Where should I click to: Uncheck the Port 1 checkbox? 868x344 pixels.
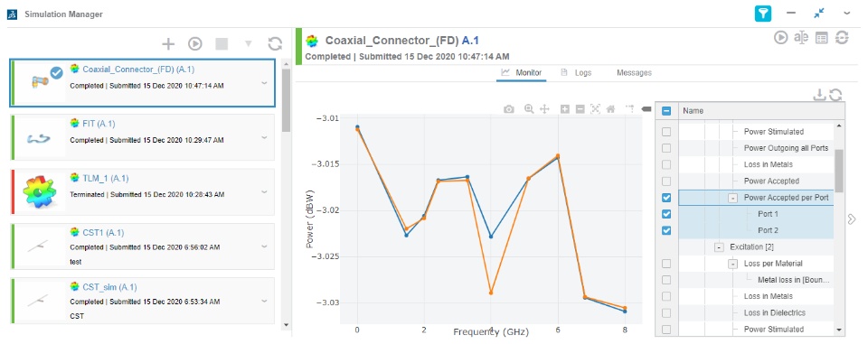(666, 214)
